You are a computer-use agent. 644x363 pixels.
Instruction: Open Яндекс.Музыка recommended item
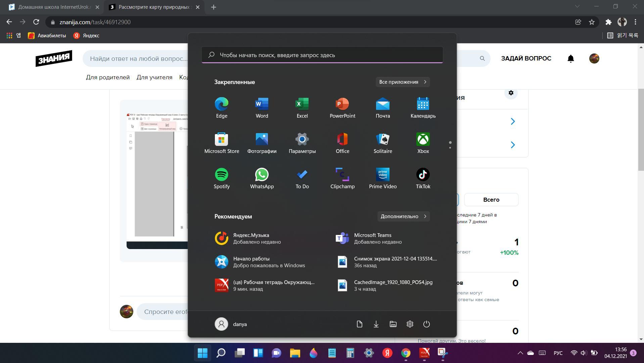pos(265,238)
